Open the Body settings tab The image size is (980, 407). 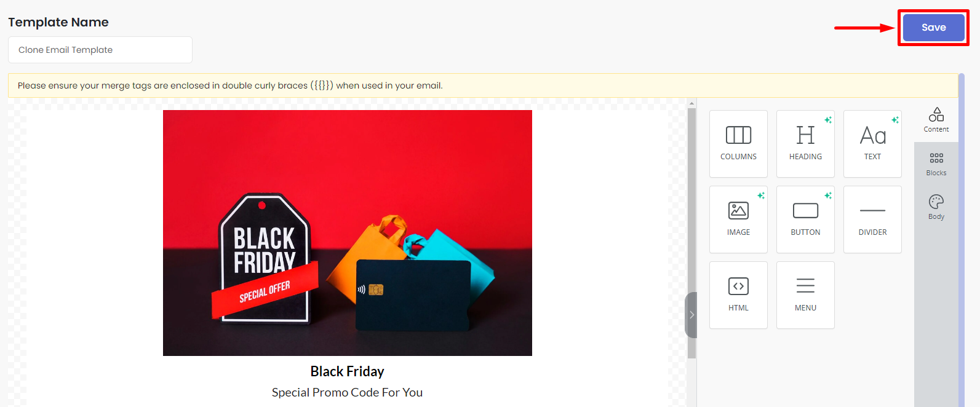(936, 208)
